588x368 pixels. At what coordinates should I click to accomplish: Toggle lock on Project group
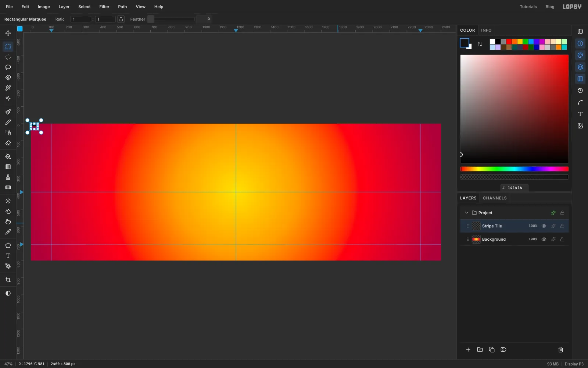coord(562,213)
